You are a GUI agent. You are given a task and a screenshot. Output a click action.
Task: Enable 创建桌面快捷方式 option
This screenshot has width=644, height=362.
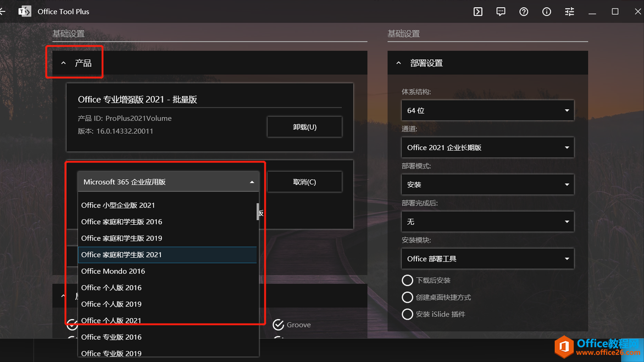[407, 297]
